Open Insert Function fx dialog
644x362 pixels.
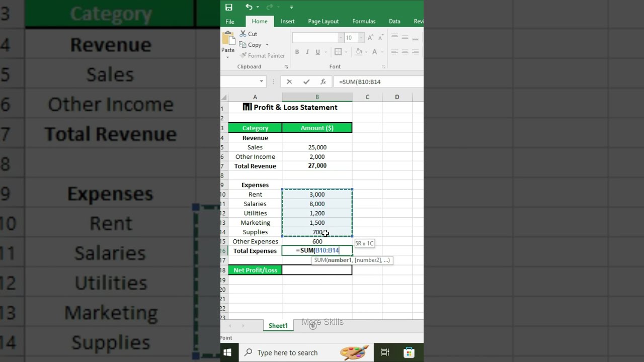[323, 81]
